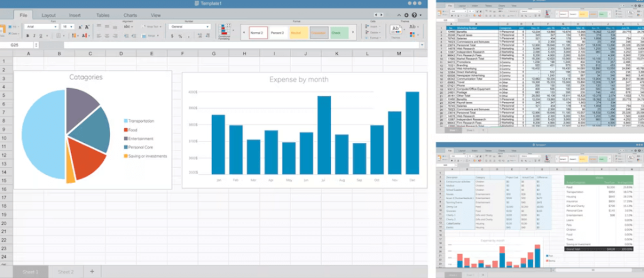Click the Conditional Formatting icon
644x278 pixels.
pyautogui.click(x=224, y=30)
